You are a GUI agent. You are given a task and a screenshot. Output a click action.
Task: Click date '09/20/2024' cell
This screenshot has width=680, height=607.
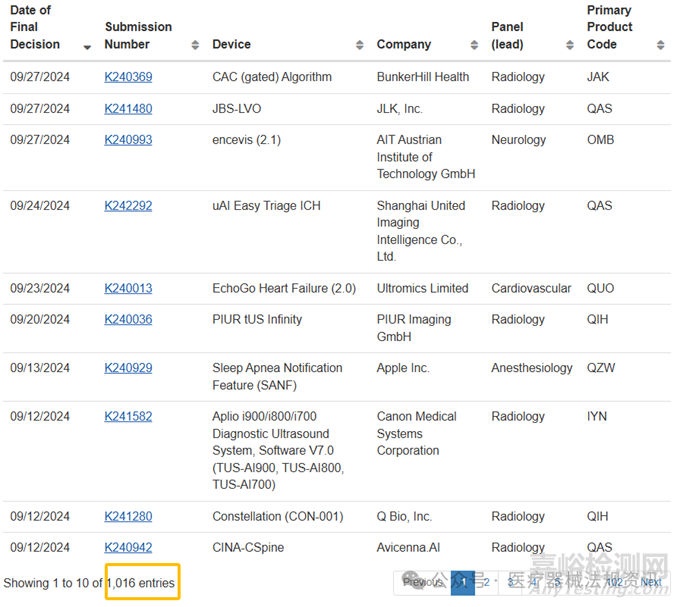(40, 320)
